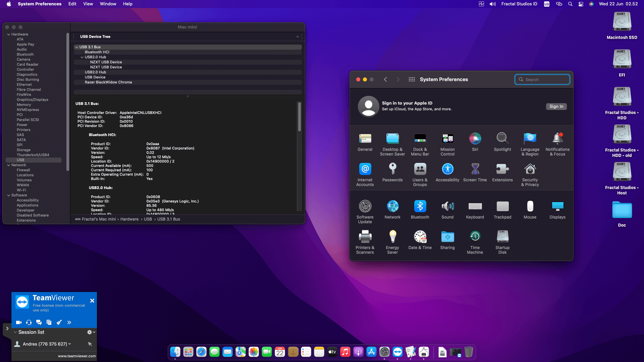
Task: Open Printers & Scanners preferences
Action: click(365, 243)
